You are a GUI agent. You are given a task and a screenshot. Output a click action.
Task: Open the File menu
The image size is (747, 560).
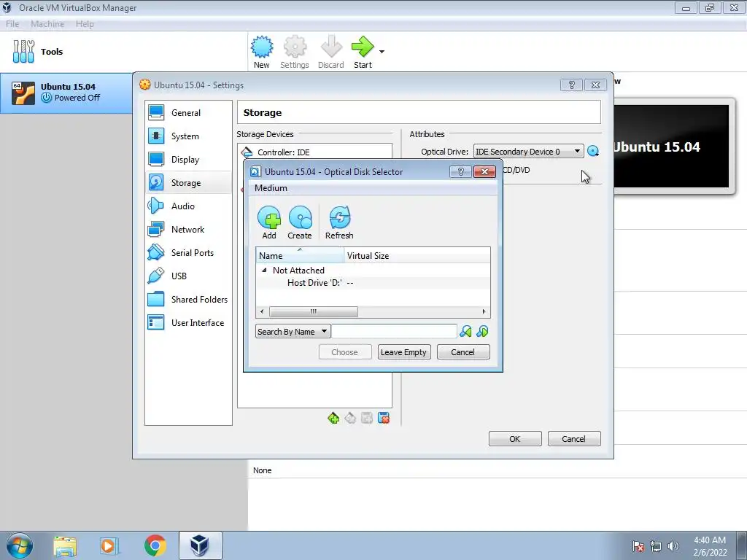pyautogui.click(x=12, y=24)
